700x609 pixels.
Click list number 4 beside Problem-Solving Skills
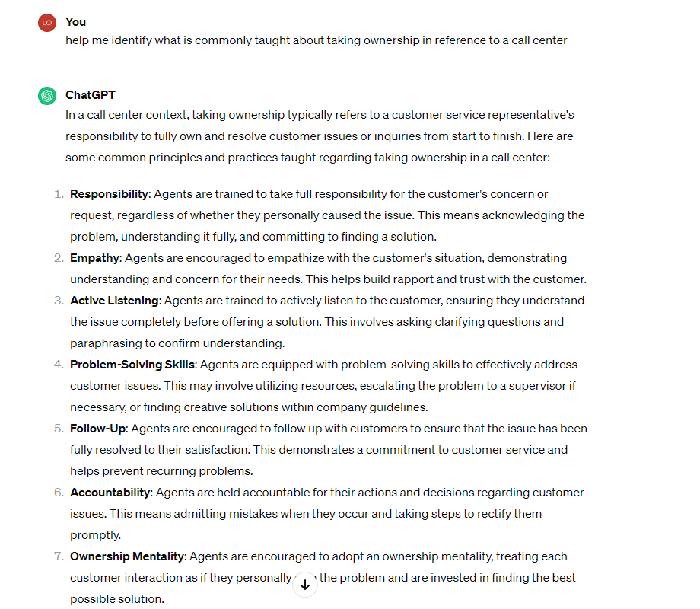point(59,364)
